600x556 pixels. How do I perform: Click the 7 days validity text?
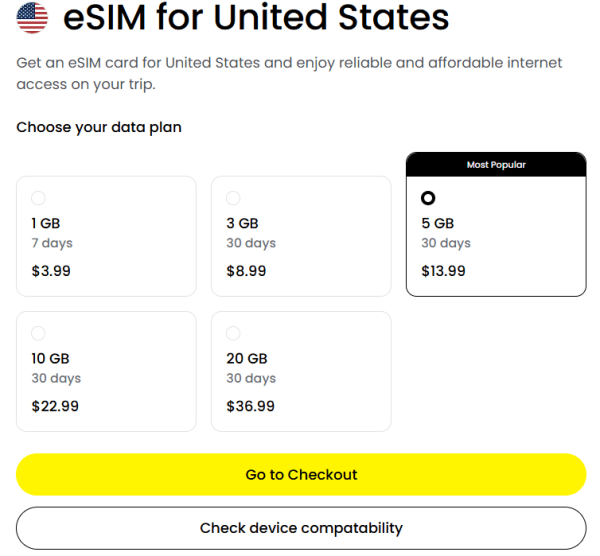point(52,244)
